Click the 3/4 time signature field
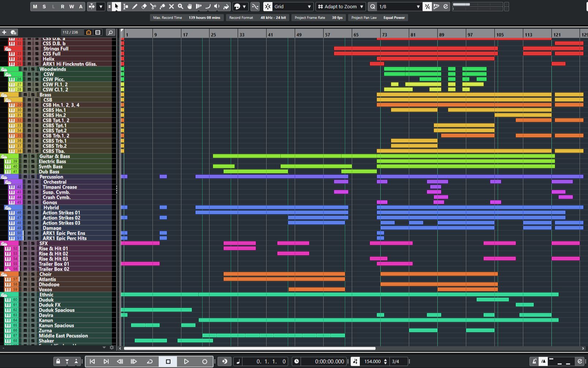Viewport: 588px width, 368px height. tap(396, 361)
